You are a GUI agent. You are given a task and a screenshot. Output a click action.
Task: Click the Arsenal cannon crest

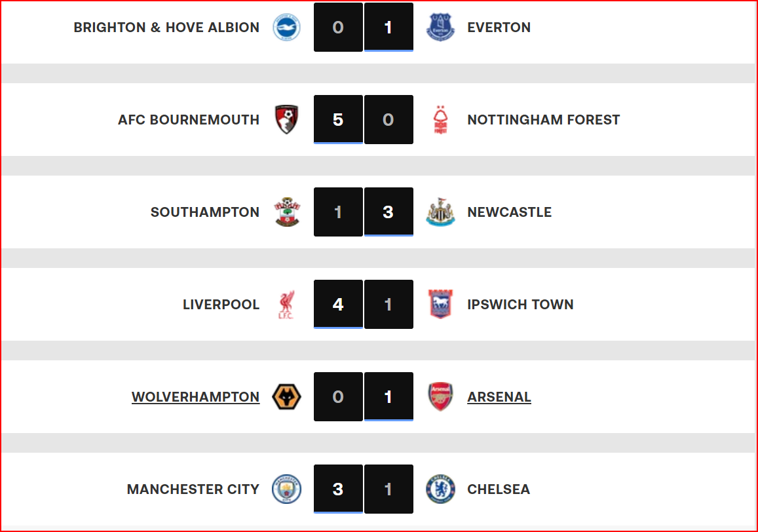(x=440, y=397)
